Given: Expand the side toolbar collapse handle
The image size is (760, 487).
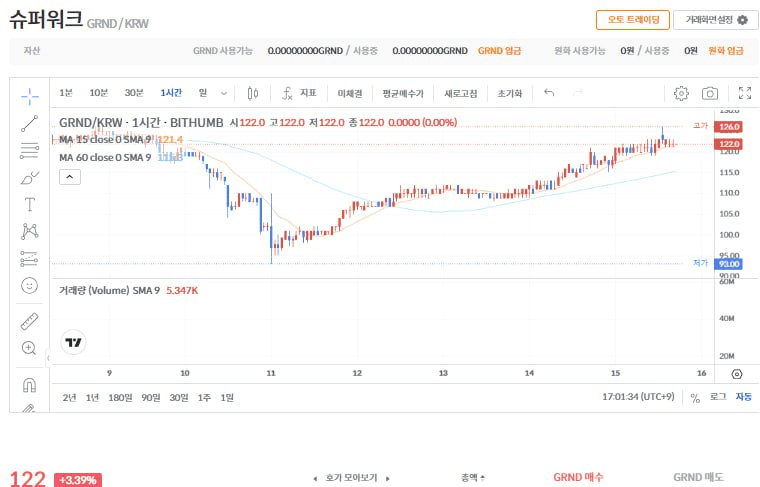Looking at the screenshot, I should [48, 358].
